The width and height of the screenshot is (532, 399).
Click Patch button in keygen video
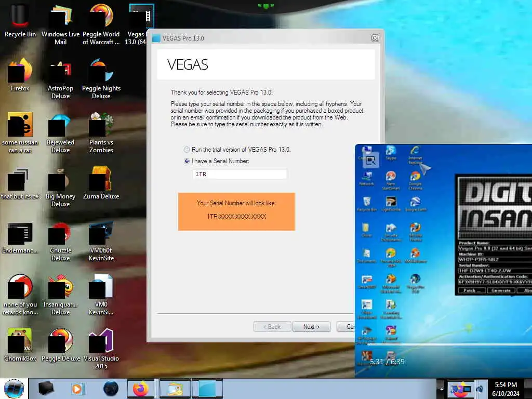pos(472,290)
